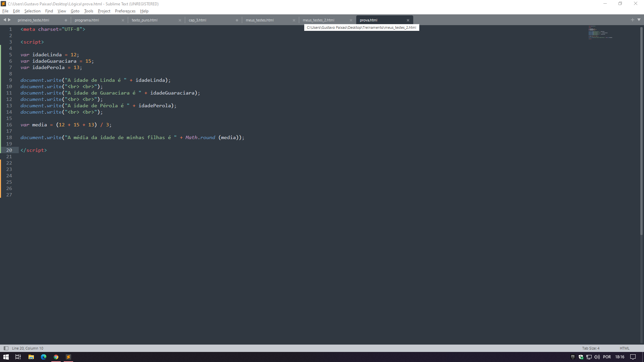Open the Selection menu
The height and width of the screenshot is (362, 644).
(33, 11)
